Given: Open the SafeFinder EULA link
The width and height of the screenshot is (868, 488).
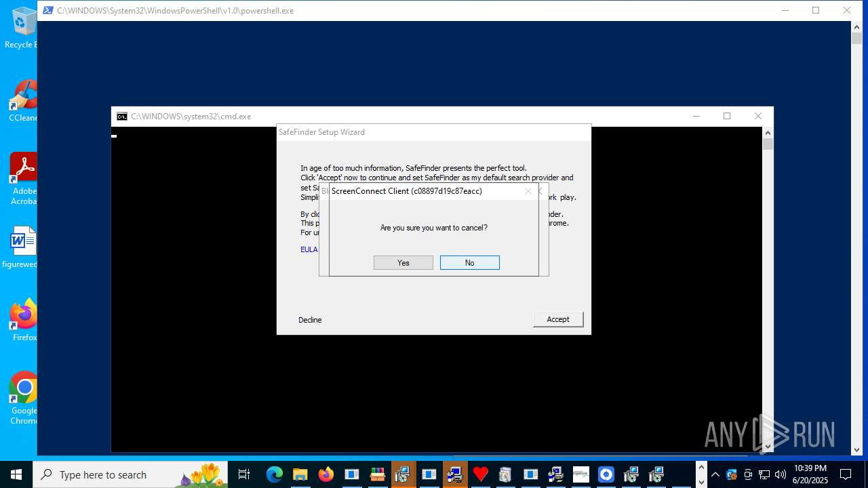Looking at the screenshot, I should (309, 249).
